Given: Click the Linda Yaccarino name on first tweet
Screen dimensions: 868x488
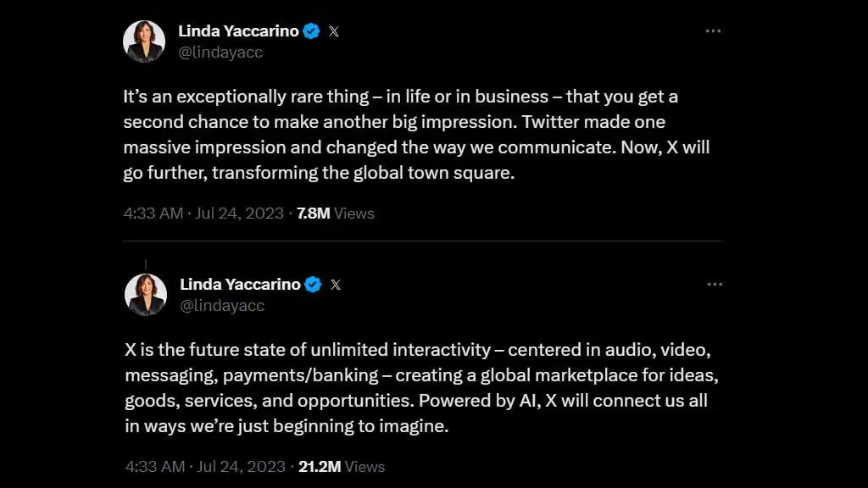Looking at the screenshot, I should pos(238,31).
